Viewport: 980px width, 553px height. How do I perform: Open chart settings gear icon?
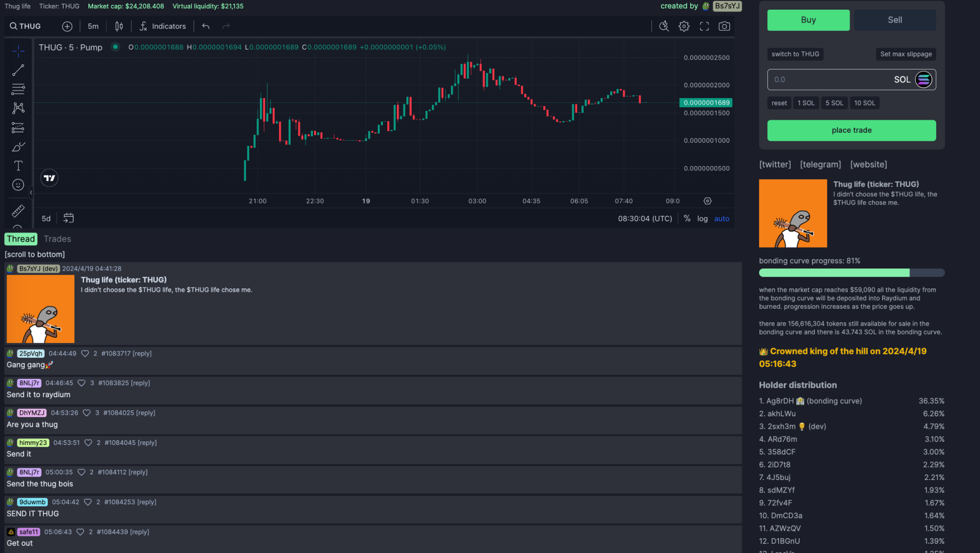[684, 26]
